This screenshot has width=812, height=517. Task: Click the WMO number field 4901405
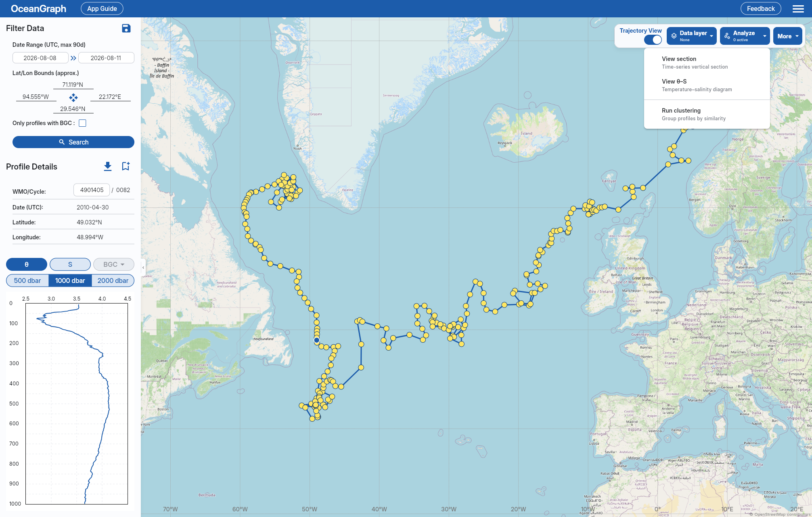coord(92,190)
